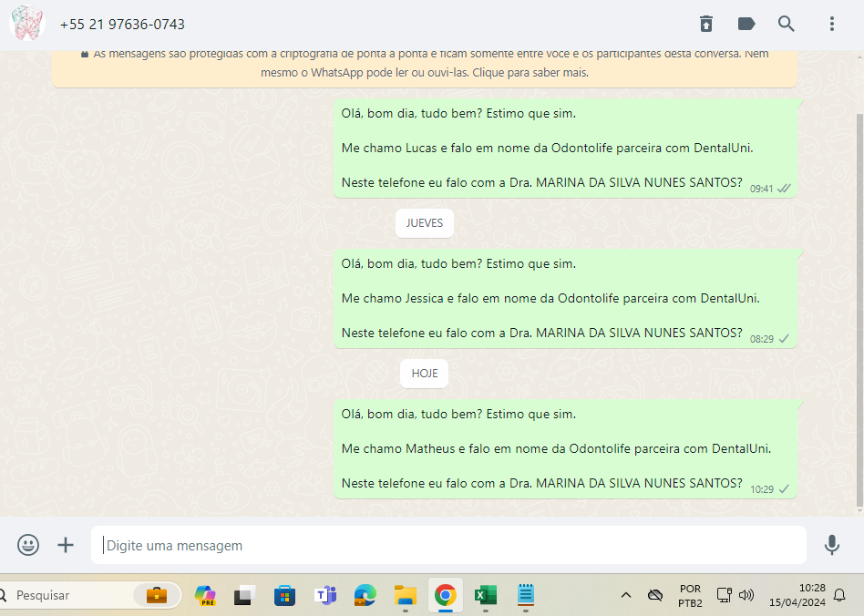Open File Explorer from the taskbar
The image size is (864, 616).
[405, 595]
